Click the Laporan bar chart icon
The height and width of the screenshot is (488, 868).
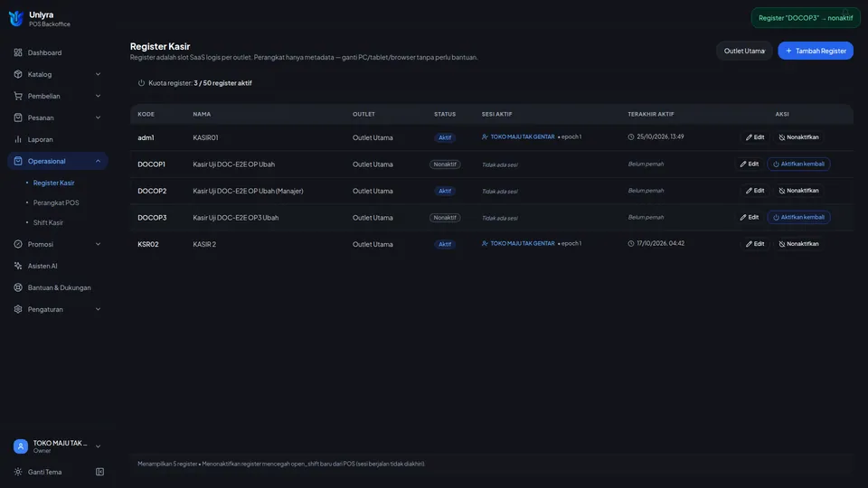pos(18,139)
